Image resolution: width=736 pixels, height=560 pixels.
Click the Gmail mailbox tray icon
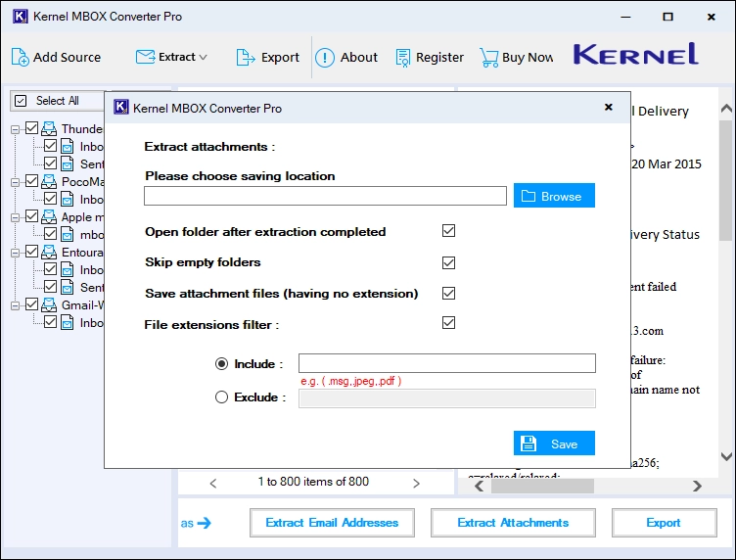pos(49,305)
